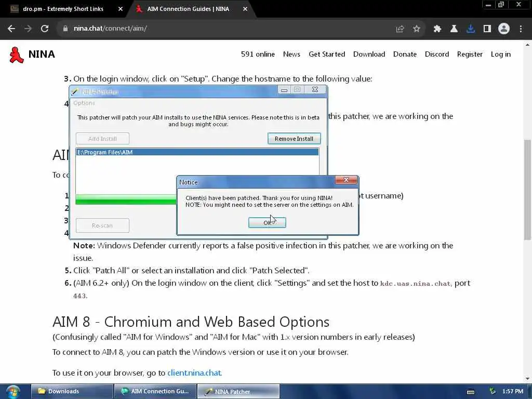The image size is (532, 399).
Task: Click the Re-scan button
Action: point(102,225)
